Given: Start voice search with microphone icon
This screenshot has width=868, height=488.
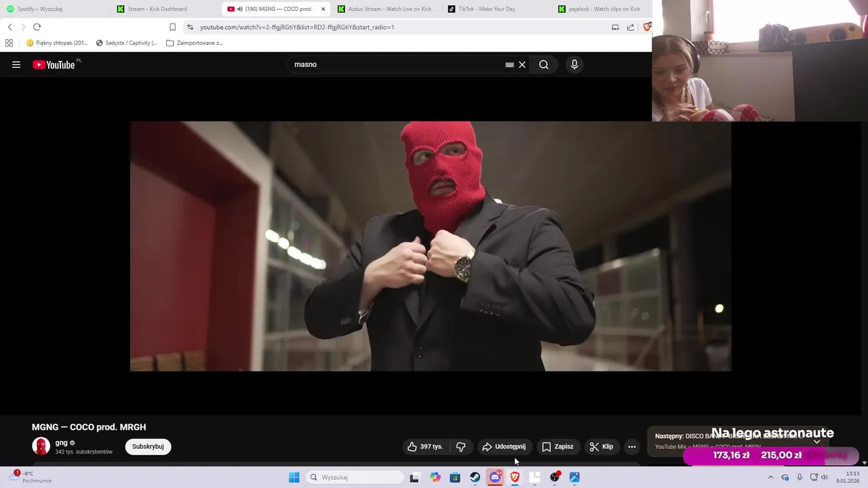Looking at the screenshot, I should [x=574, y=64].
